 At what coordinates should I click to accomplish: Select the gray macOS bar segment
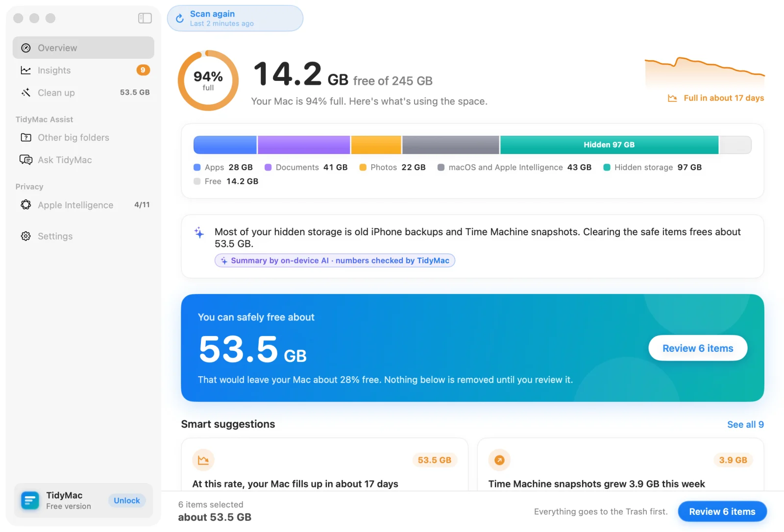point(451,145)
